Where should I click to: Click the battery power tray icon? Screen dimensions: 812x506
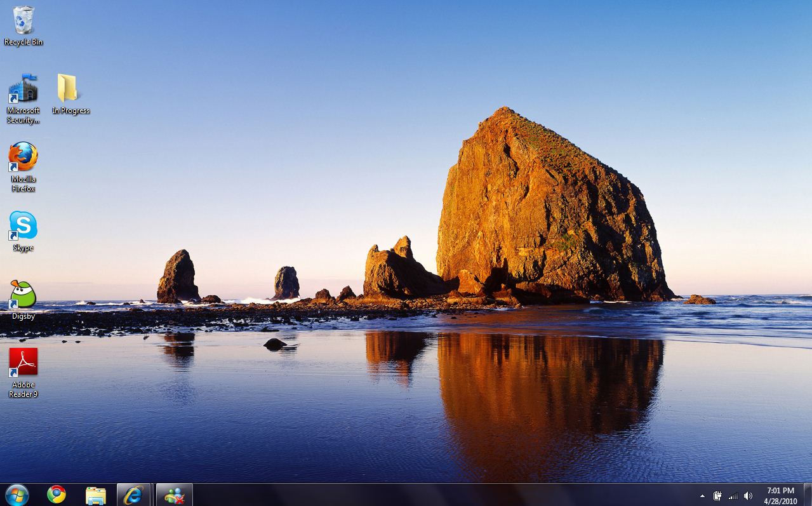point(717,496)
